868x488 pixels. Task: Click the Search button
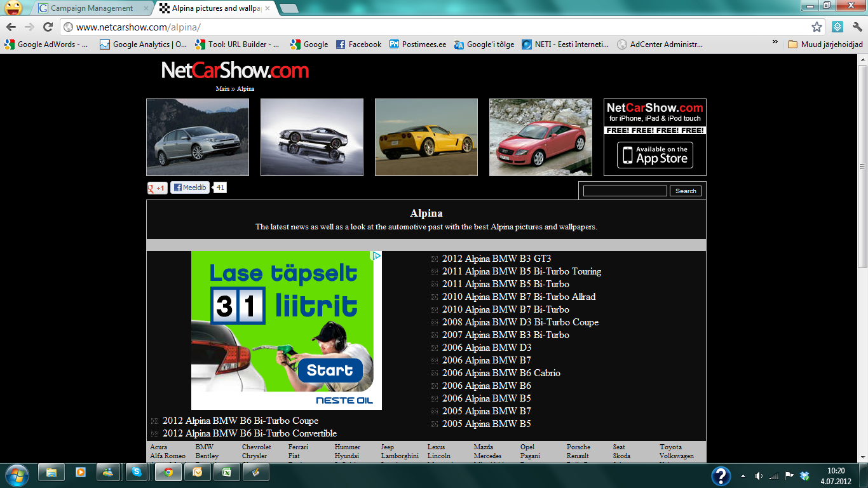pyautogui.click(x=686, y=191)
